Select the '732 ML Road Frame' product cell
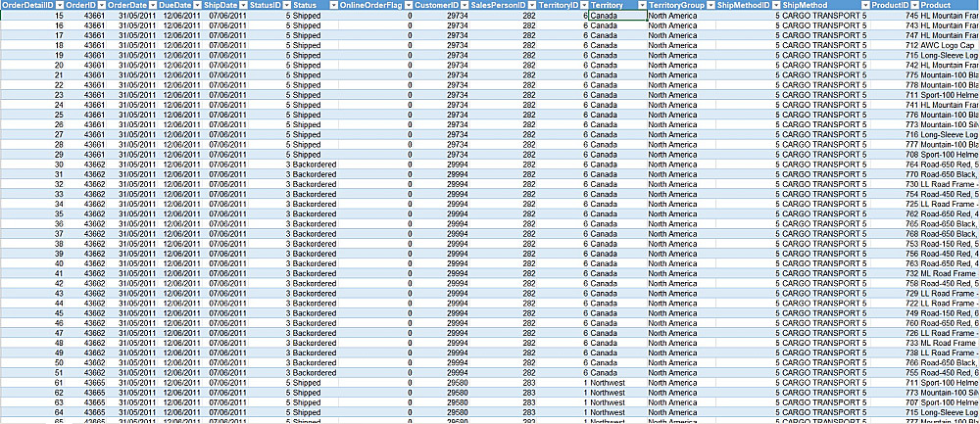Viewport: 980px width, 424px height. (x=950, y=273)
